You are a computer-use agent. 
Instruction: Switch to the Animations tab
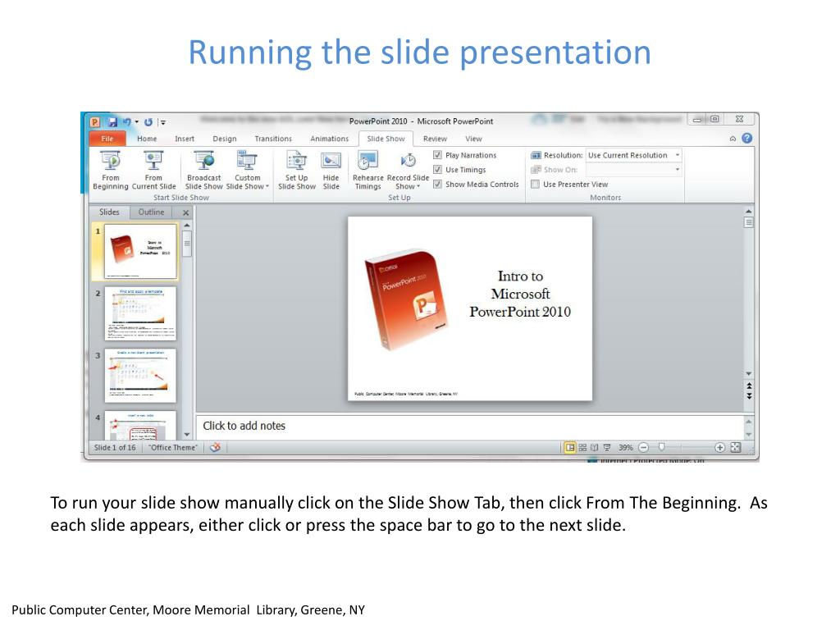[x=330, y=138]
